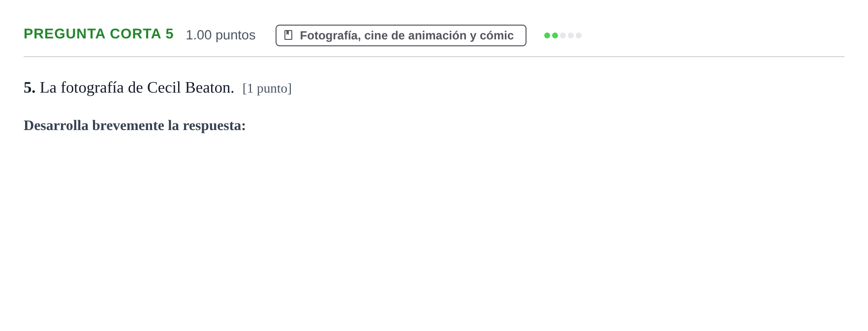This screenshot has height=331, width=868.
Task: Click the [1 punto] marker
Action: pyautogui.click(x=267, y=89)
